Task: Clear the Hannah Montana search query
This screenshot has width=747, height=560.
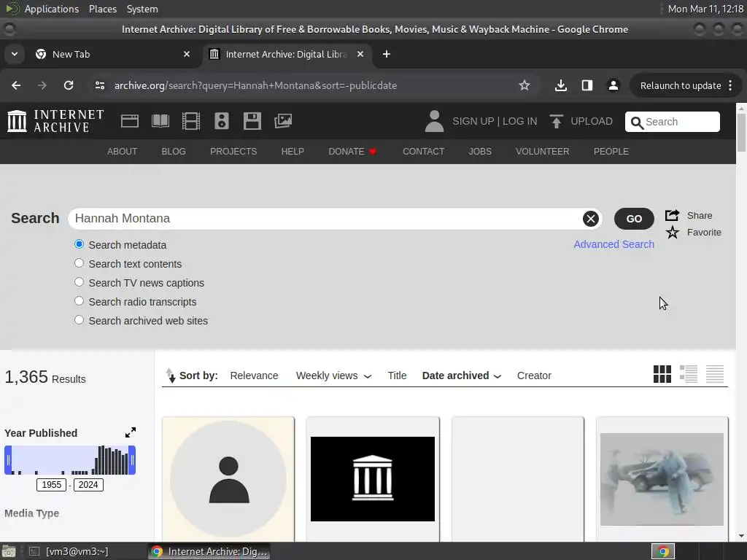Action: (591, 219)
